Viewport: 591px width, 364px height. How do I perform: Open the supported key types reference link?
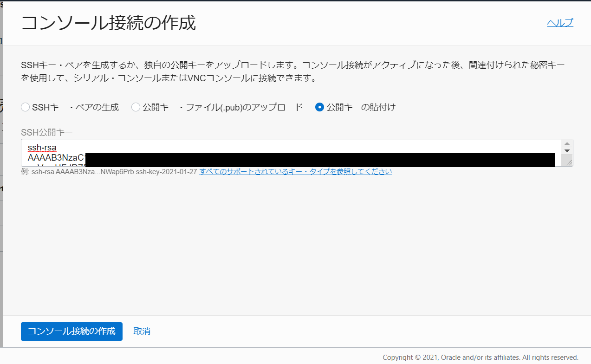tap(295, 171)
